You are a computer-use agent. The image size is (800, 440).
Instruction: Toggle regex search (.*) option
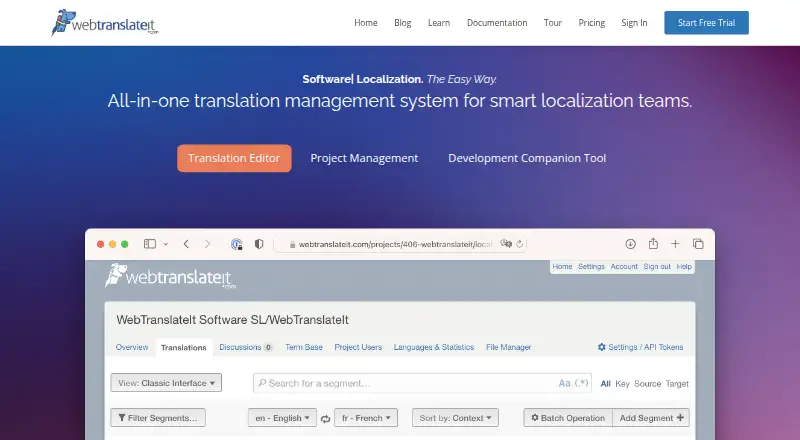pyautogui.click(x=582, y=383)
